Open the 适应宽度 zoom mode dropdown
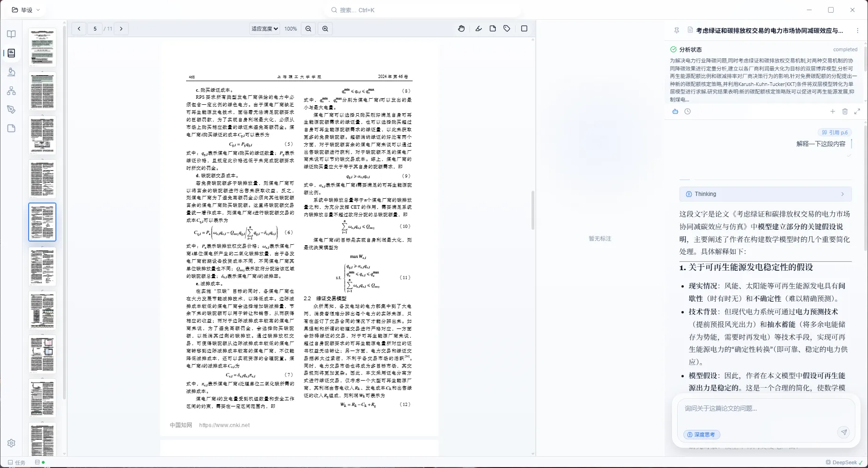This screenshot has width=868, height=468. (265, 29)
